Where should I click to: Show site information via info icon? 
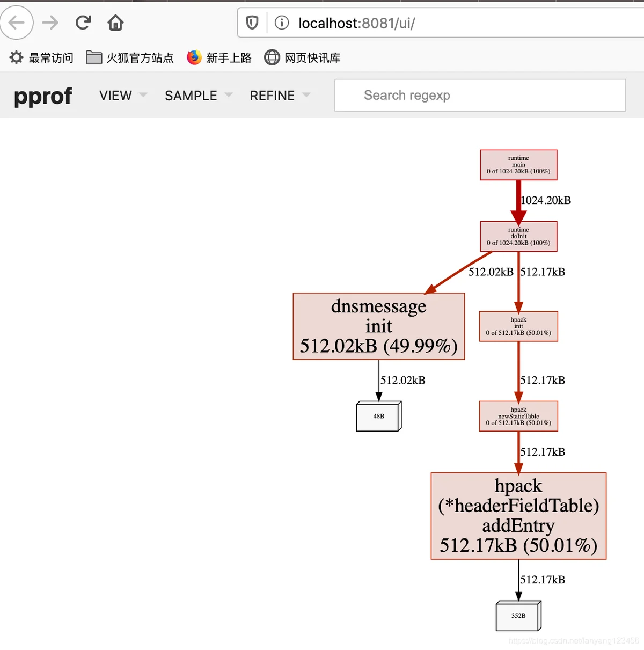pyautogui.click(x=282, y=23)
